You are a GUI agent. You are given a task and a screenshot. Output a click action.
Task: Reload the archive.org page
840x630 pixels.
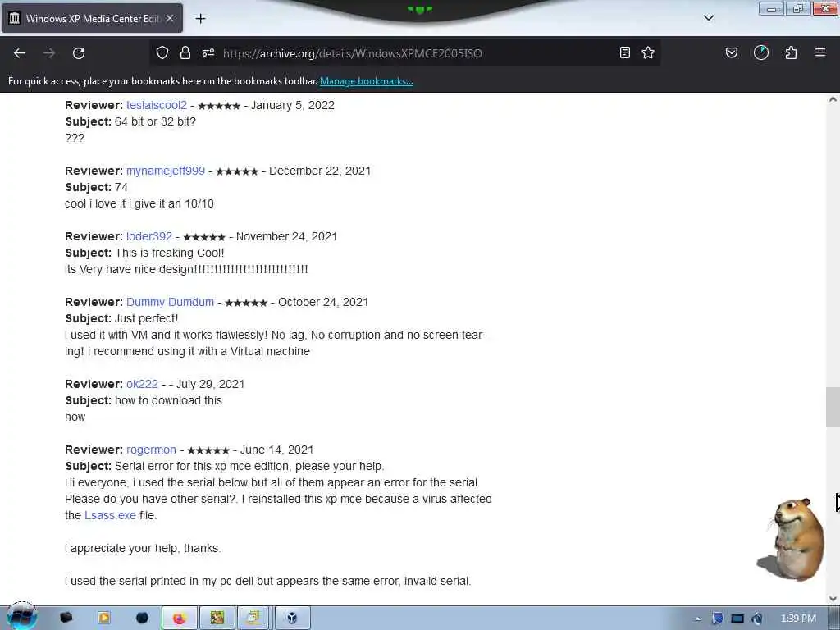click(79, 53)
